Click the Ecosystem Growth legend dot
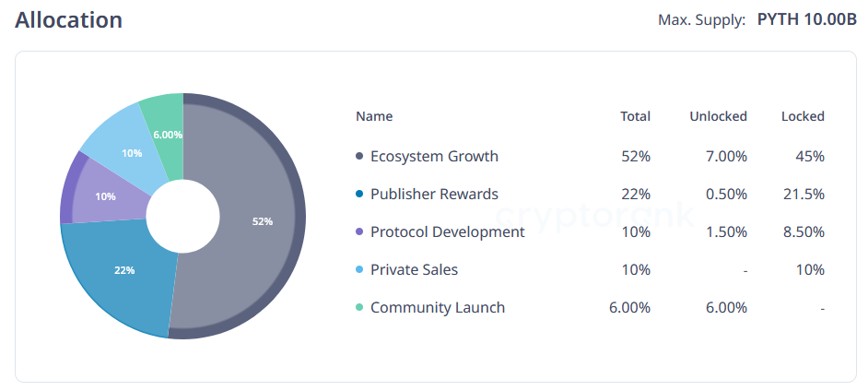Screen dimensions: 868x391 point(359,157)
